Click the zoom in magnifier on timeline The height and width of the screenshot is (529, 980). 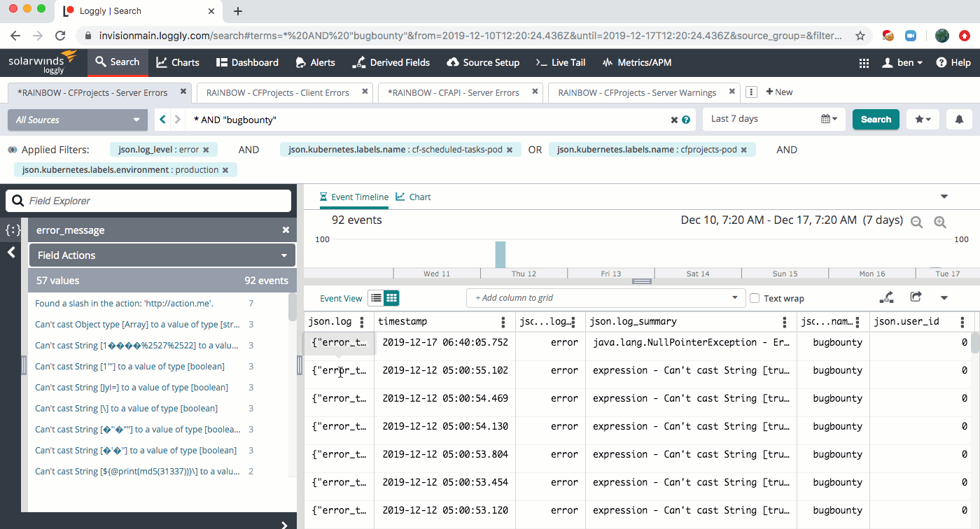(939, 222)
